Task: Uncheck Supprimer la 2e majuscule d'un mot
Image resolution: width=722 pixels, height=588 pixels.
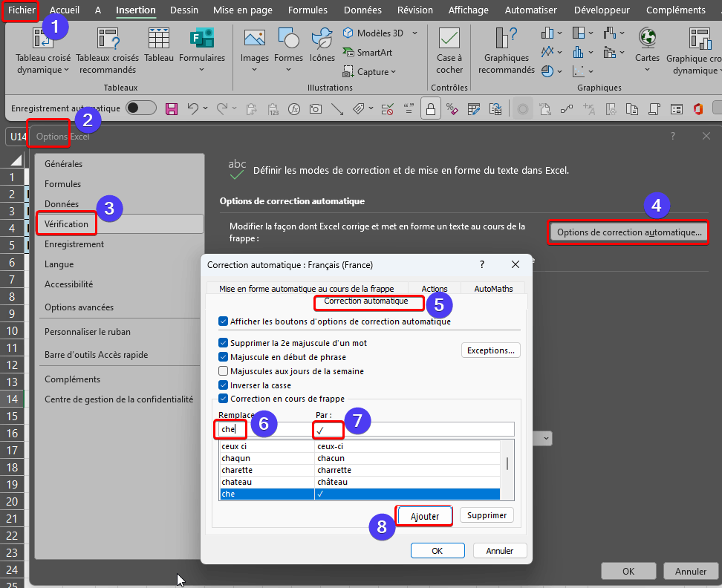Action: 224,343
